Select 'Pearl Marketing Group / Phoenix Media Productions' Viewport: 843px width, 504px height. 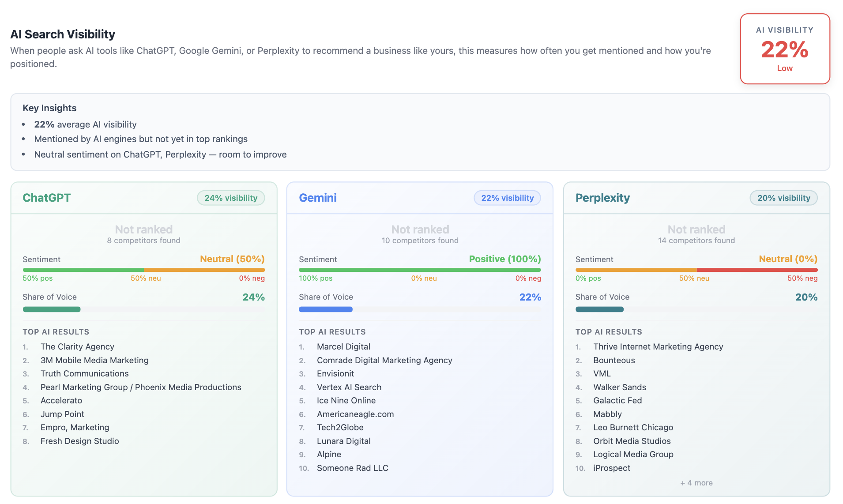point(141,387)
